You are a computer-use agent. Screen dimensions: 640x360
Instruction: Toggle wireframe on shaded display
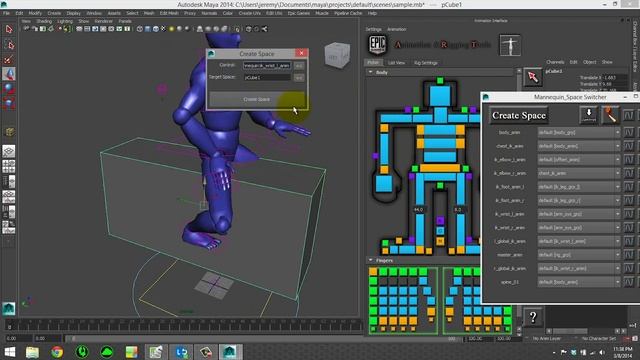click(x=156, y=29)
